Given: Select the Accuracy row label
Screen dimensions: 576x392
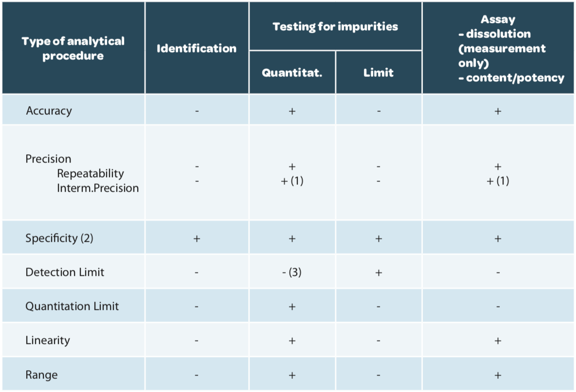Looking at the screenshot, I should click(x=49, y=110).
